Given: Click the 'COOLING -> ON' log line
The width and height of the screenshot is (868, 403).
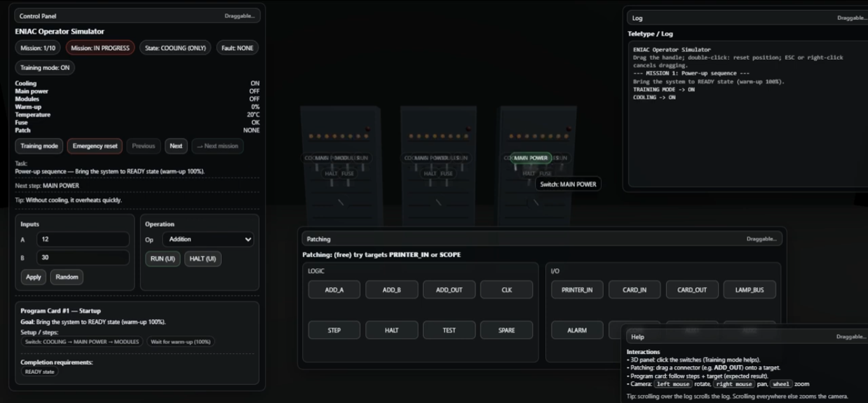Looking at the screenshot, I should [x=654, y=97].
